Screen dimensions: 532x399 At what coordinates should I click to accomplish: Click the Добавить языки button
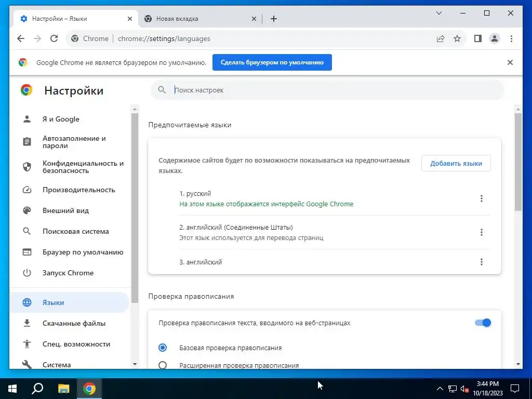(x=456, y=163)
